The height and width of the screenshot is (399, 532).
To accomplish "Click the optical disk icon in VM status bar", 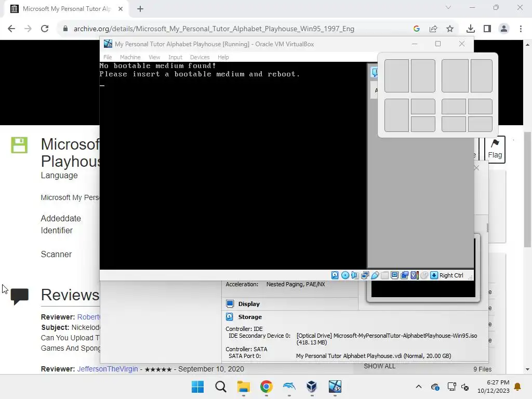I will pyautogui.click(x=345, y=275).
